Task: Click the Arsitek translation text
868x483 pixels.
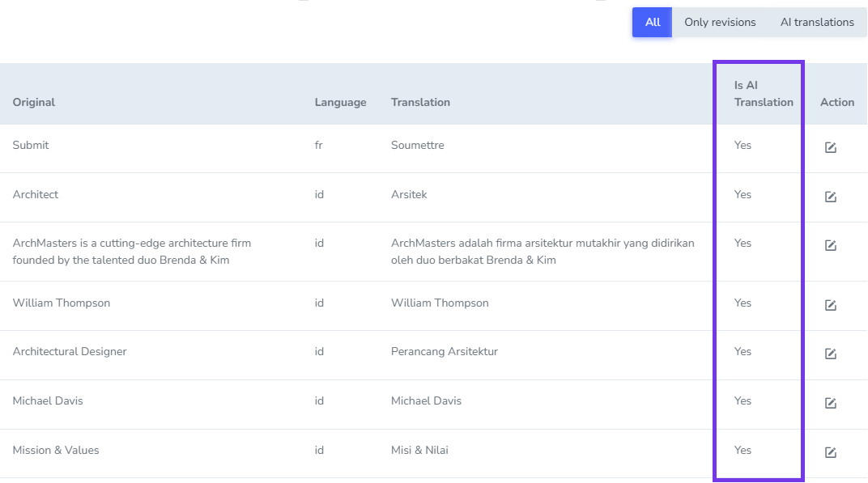Action: pyautogui.click(x=409, y=194)
